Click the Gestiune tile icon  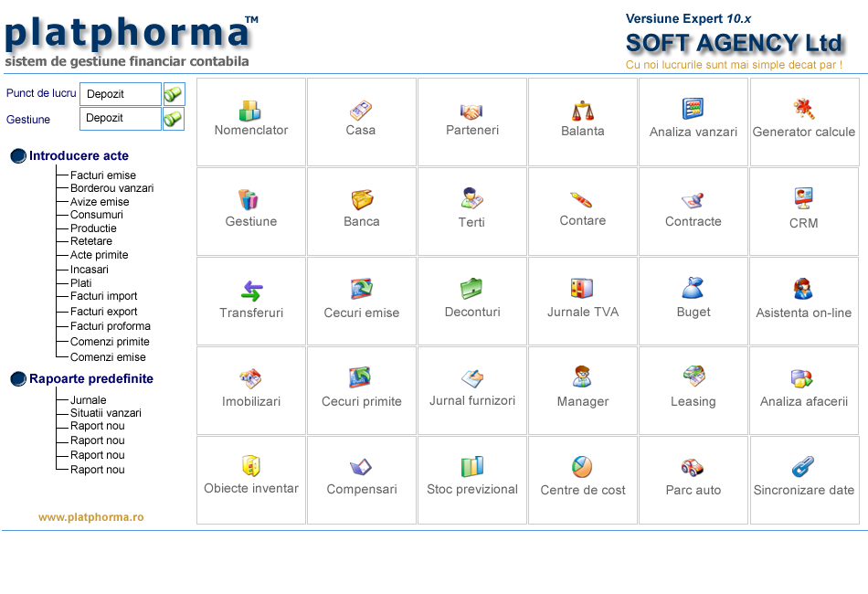pyautogui.click(x=249, y=200)
